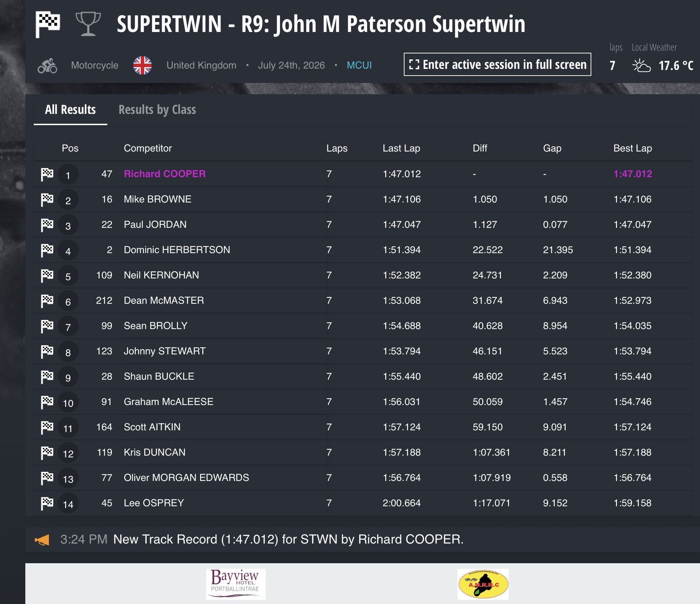
Task: Open the A.M.R.R.C club logo banner
Action: [483, 584]
